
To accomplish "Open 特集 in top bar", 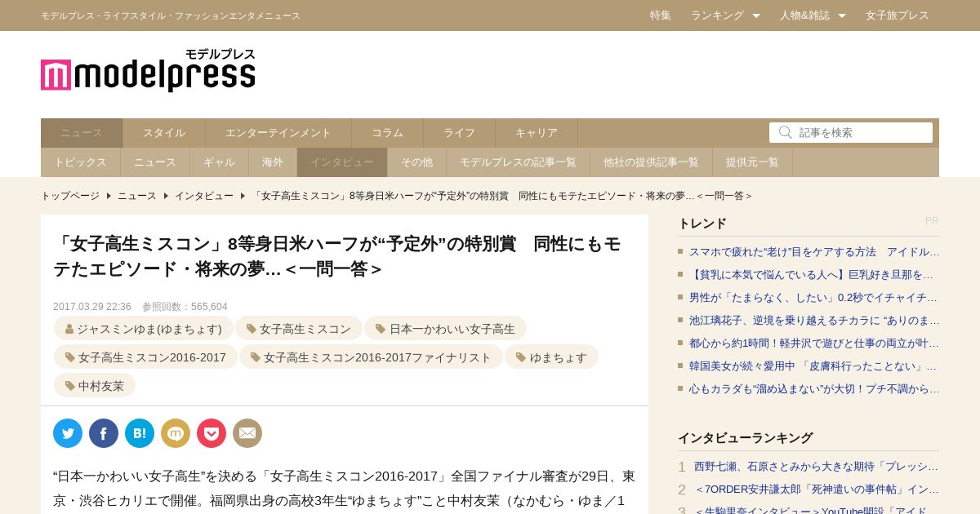I will (661, 16).
